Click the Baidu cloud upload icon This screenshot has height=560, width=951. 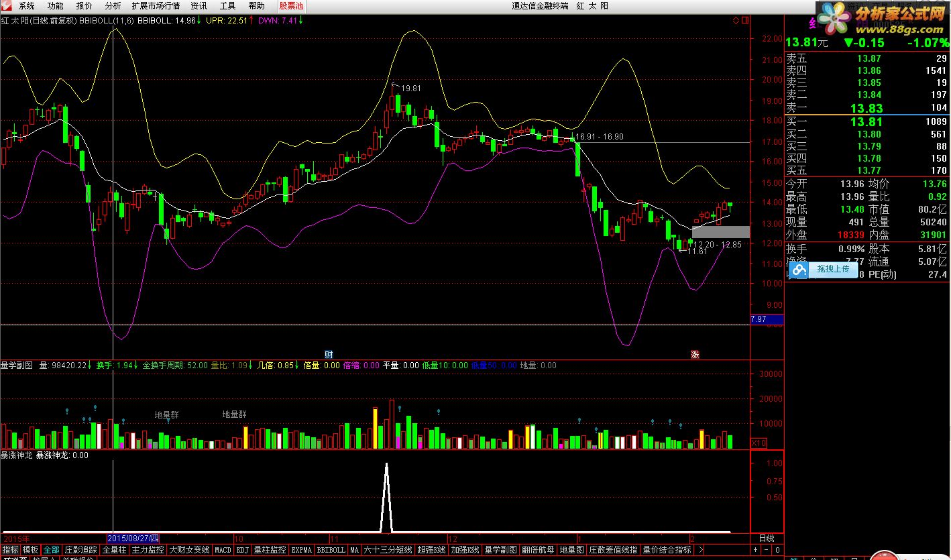click(798, 270)
